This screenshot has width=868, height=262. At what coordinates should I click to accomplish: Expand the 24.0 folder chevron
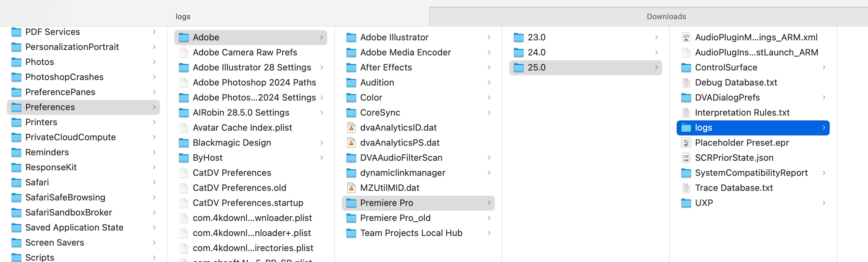(656, 52)
